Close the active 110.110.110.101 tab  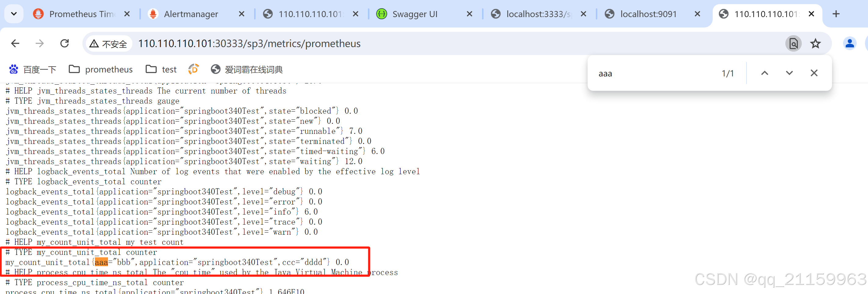click(x=811, y=14)
